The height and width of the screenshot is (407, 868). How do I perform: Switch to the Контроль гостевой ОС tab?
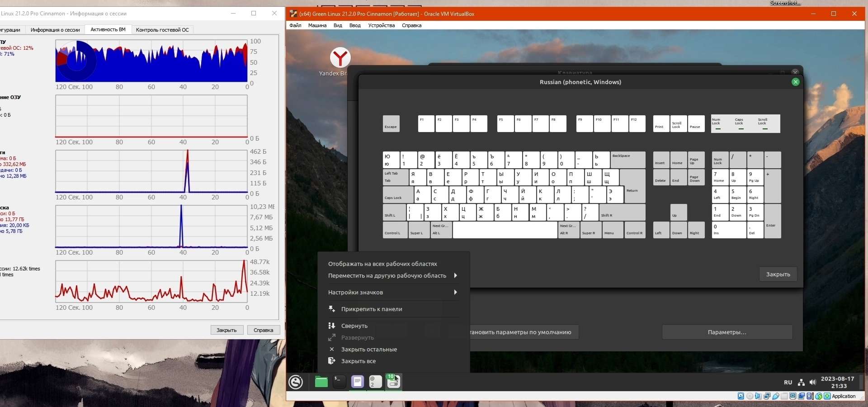point(162,30)
